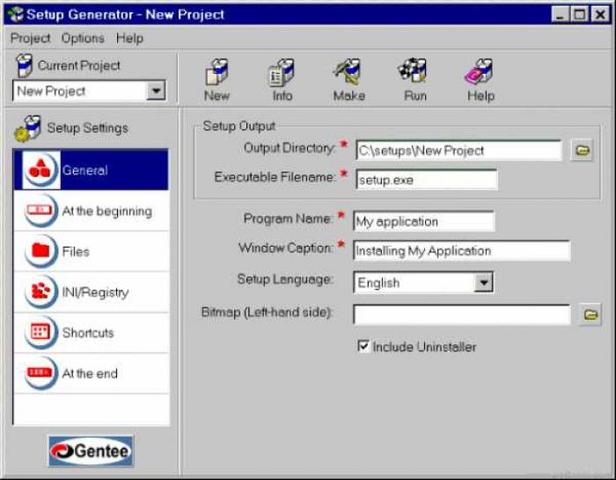Open the Options menu
This screenshot has width=616, height=480.
[x=83, y=38]
